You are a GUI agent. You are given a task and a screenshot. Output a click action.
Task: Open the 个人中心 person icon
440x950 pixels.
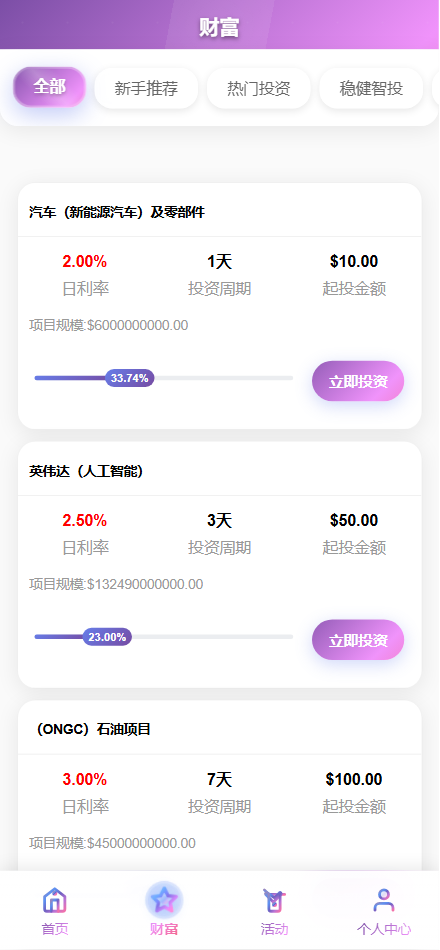pos(384,900)
